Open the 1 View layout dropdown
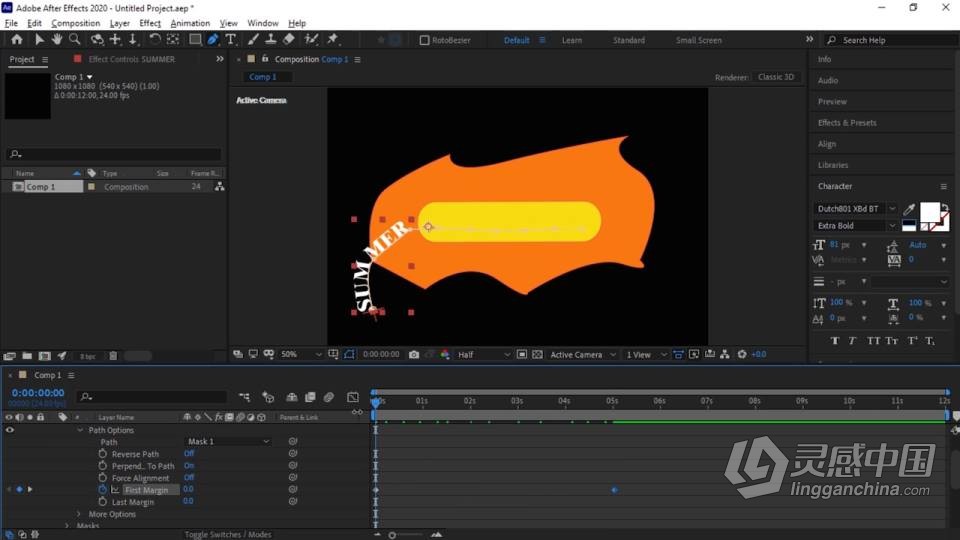 [x=645, y=354]
